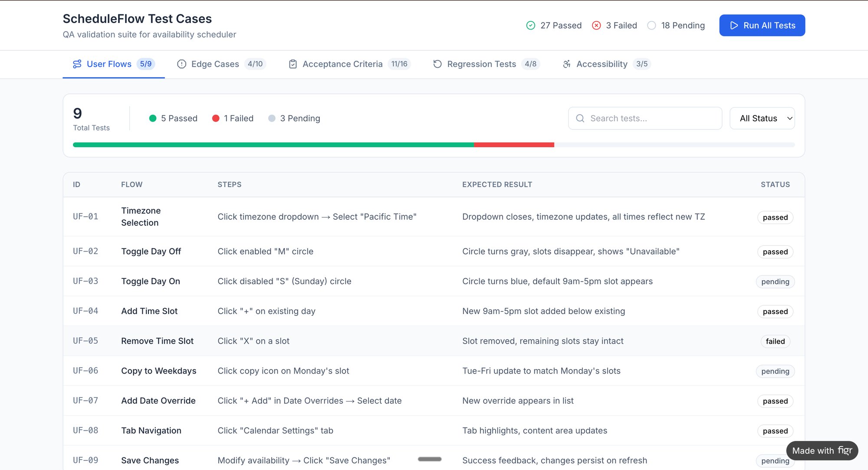868x470 pixels.
Task: Select the User Flows branching icon
Action: click(x=77, y=64)
